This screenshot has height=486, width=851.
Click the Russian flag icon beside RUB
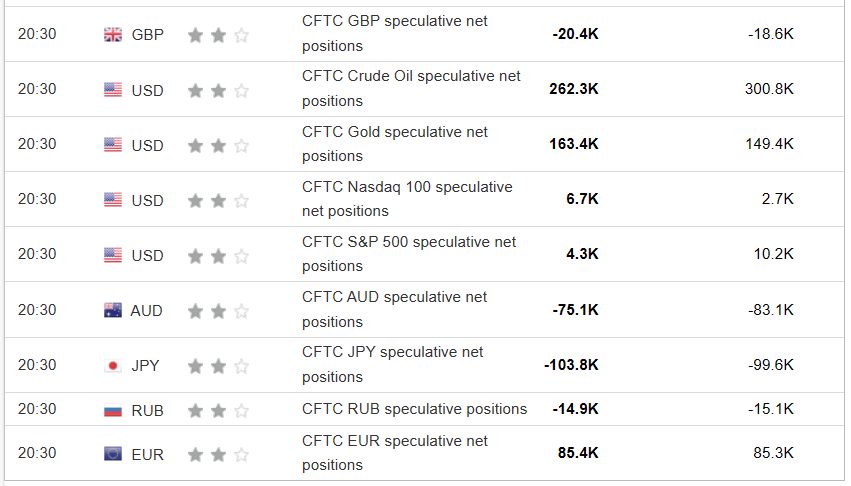pyautogui.click(x=113, y=410)
